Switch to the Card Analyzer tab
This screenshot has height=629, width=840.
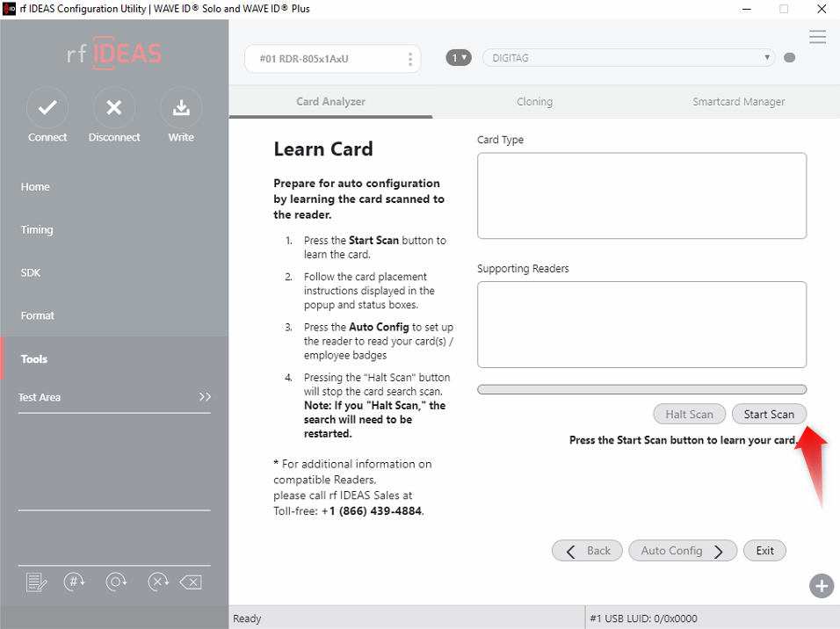[x=330, y=102]
